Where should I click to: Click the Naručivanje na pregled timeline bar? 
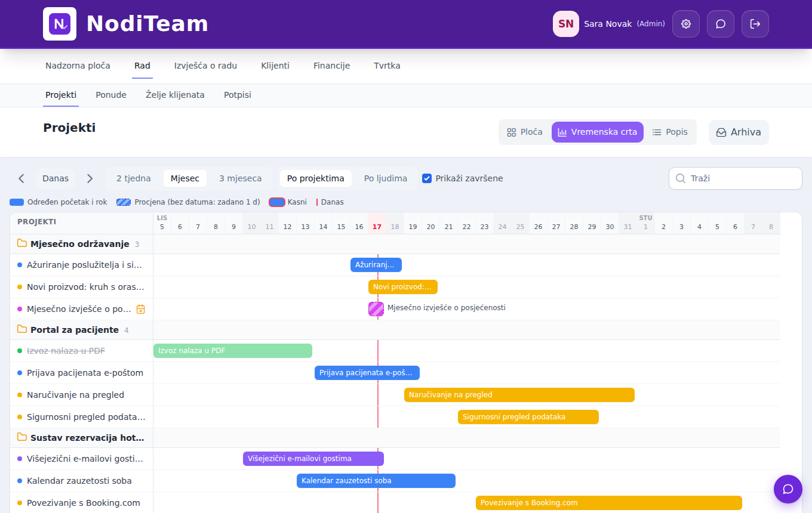click(x=519, y=395)
